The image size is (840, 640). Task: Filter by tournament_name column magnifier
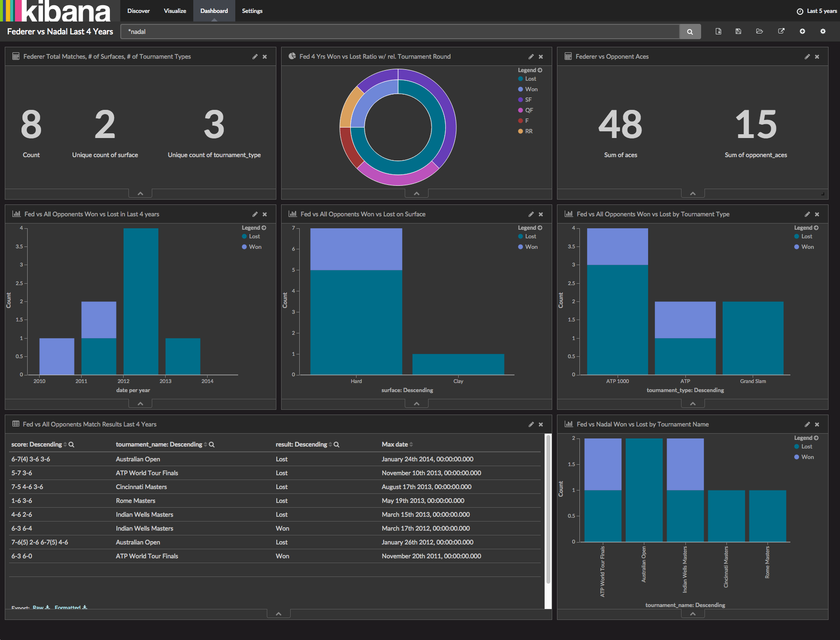[212, 444]
